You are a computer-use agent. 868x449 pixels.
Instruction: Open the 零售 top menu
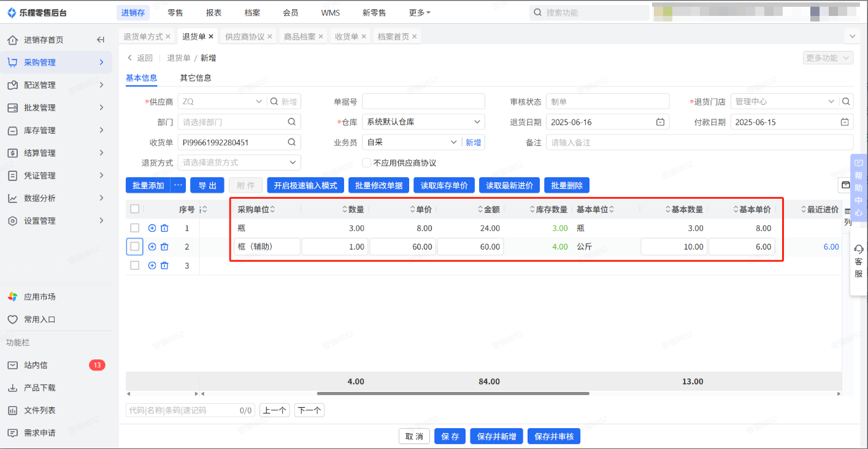pyautogui.click(x=175, y=12)
